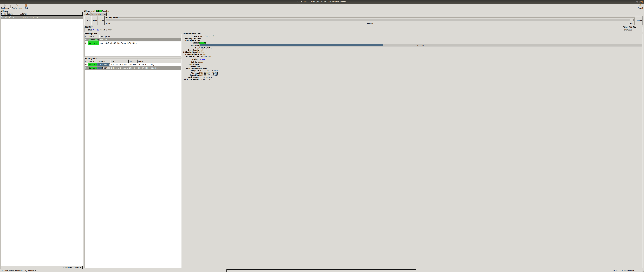Click the Fold button
This screenshot has height=272, width=644.
click(x=88, y=21)
